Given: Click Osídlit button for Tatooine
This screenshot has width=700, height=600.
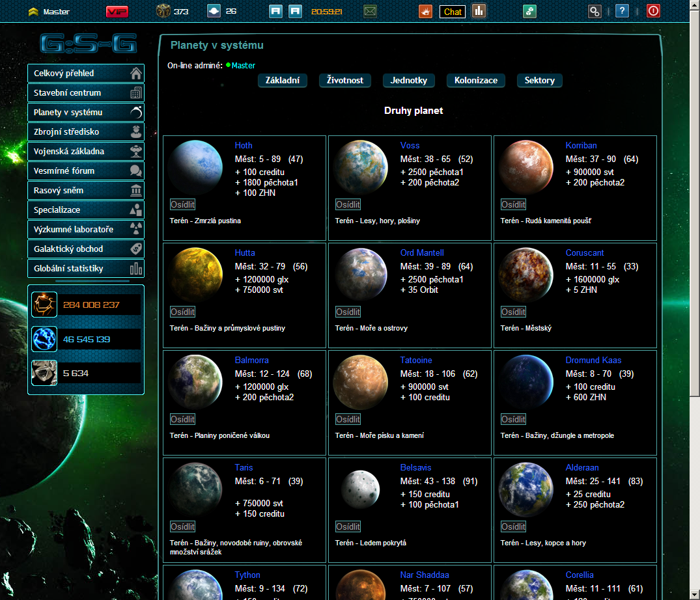Looking at the screenshot, I should pos(348,419).
